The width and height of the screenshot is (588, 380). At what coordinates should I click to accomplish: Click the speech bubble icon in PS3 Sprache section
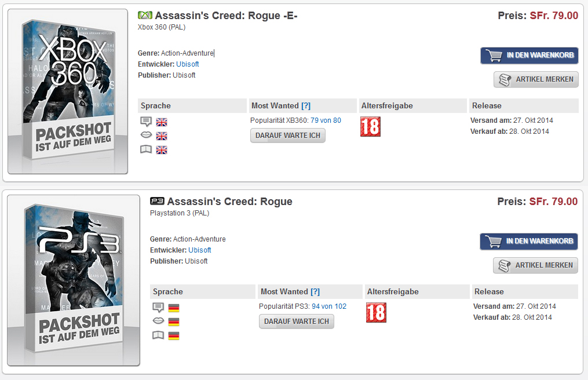coord(158,308)
